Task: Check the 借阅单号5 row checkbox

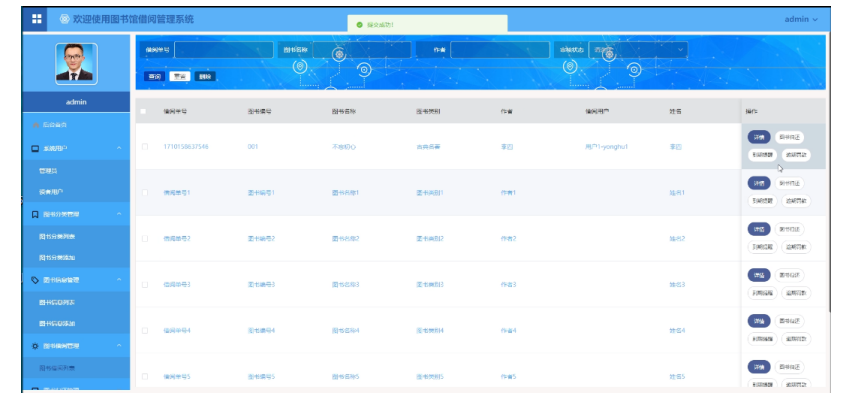Action: point(144,376)
